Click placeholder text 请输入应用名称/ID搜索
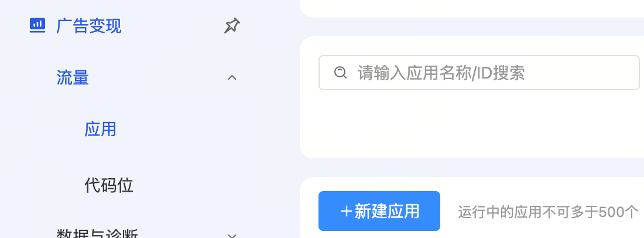The width and height of the screenshot is (644, 238). coord(441,73)
